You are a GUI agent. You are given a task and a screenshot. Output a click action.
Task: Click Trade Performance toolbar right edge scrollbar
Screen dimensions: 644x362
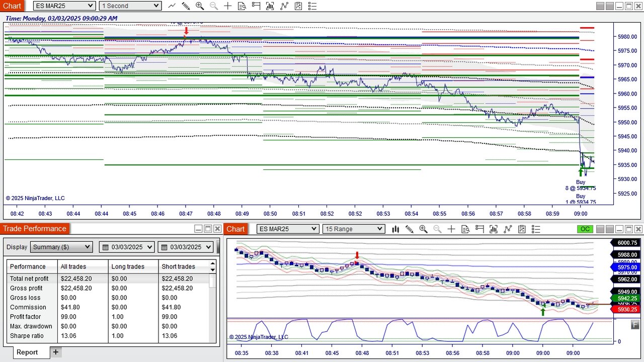coord(218,247)
